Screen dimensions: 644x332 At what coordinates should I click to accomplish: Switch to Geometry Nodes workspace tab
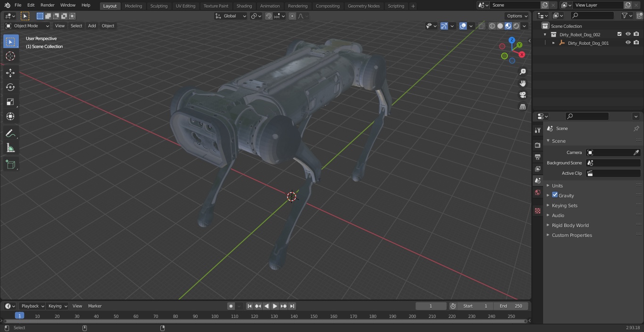(x=363, y=6)
